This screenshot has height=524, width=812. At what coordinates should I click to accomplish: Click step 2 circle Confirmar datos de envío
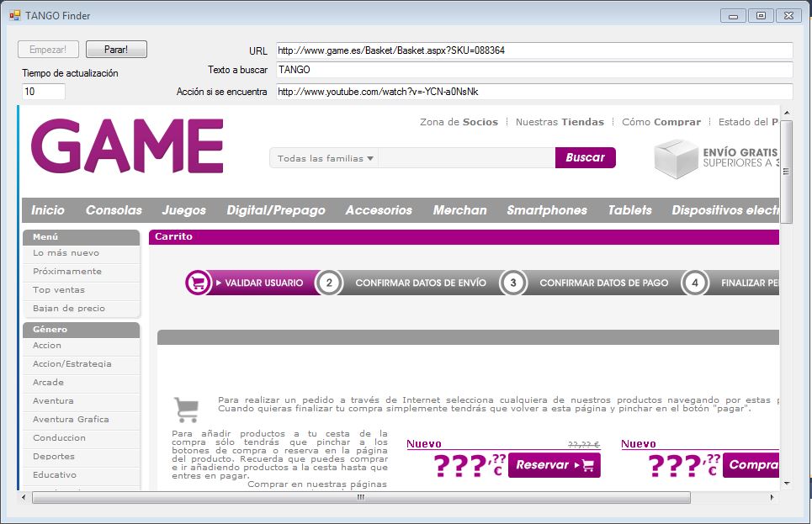point(329,283)
